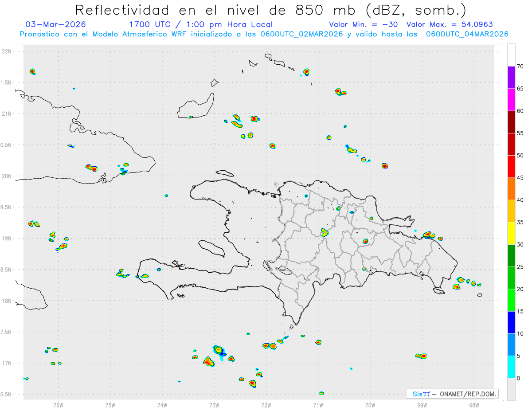Click the '74W' longitude label
Image resolution: width=532 pixels, height=411 pixels.
click(162, 405)
